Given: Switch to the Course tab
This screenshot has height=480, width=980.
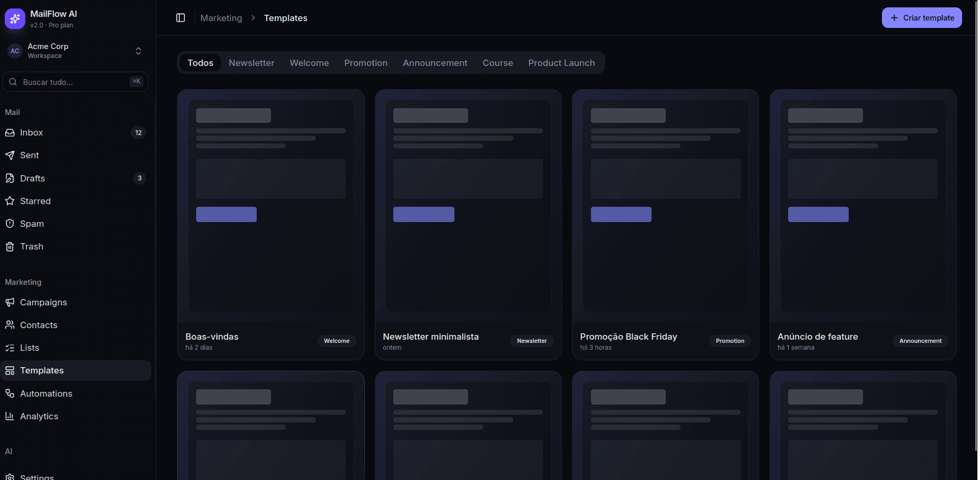Looking at the screenshot, I should pyautogui.click(x=498, y=63).
